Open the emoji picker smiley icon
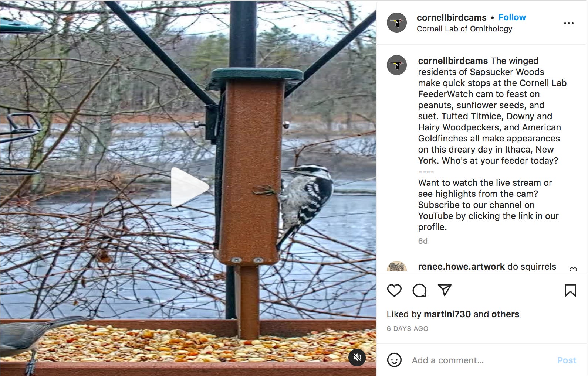588x376 pixels. 394,360
